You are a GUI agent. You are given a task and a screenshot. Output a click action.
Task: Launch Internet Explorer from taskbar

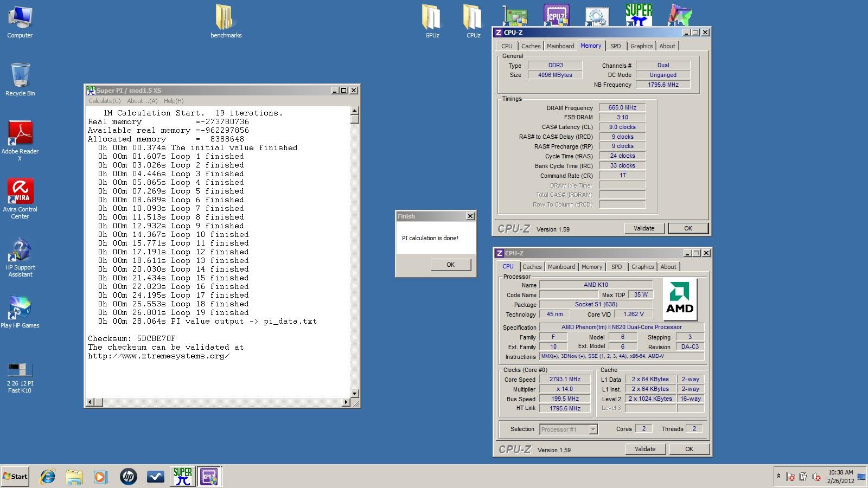[48, 477]
